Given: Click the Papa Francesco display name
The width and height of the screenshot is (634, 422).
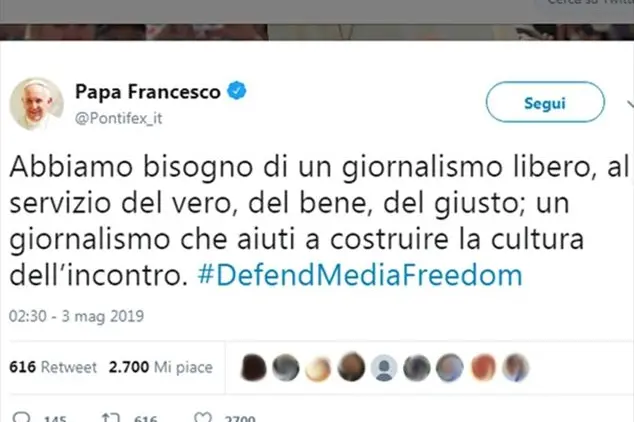Looking at the screenshot, I should (x=148, y=91).
